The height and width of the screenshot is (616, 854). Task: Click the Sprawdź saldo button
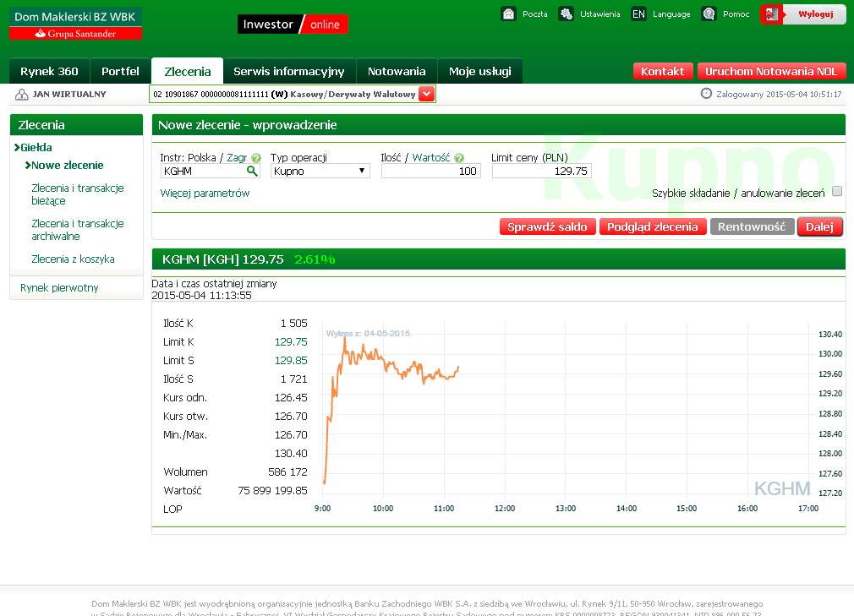[547, 227]
